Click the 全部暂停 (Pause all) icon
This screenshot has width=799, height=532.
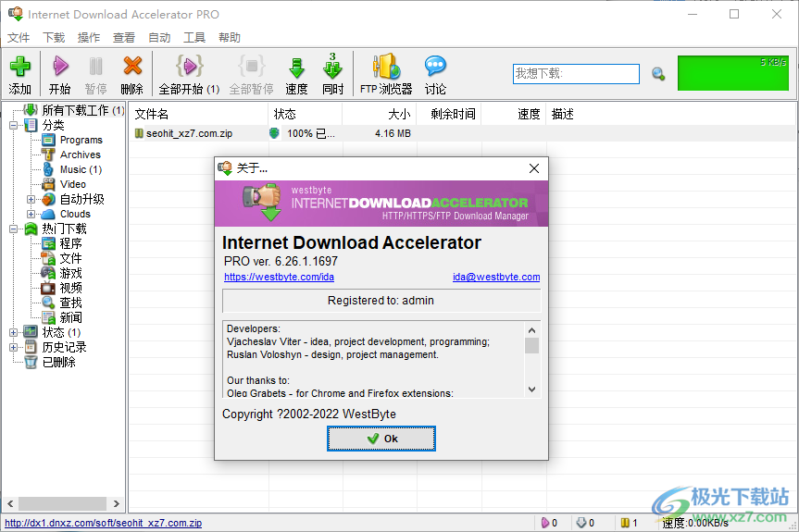click(251, 67)
